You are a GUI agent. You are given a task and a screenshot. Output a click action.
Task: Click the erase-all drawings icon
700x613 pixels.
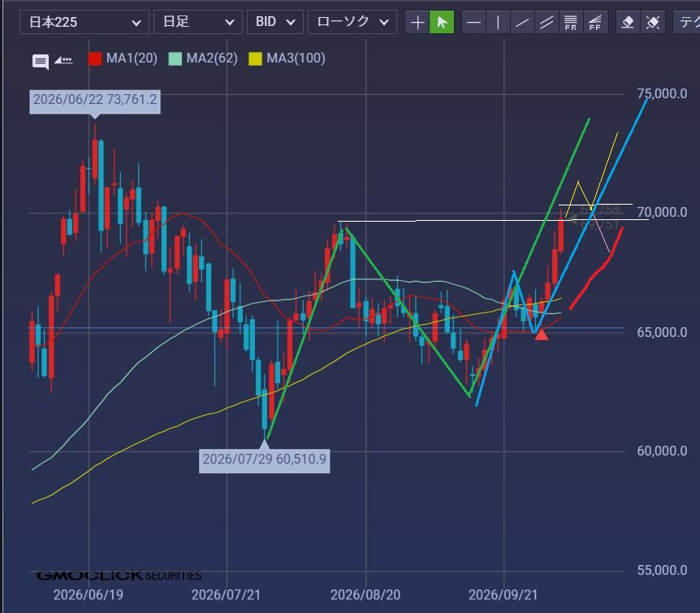coord(653,22)
